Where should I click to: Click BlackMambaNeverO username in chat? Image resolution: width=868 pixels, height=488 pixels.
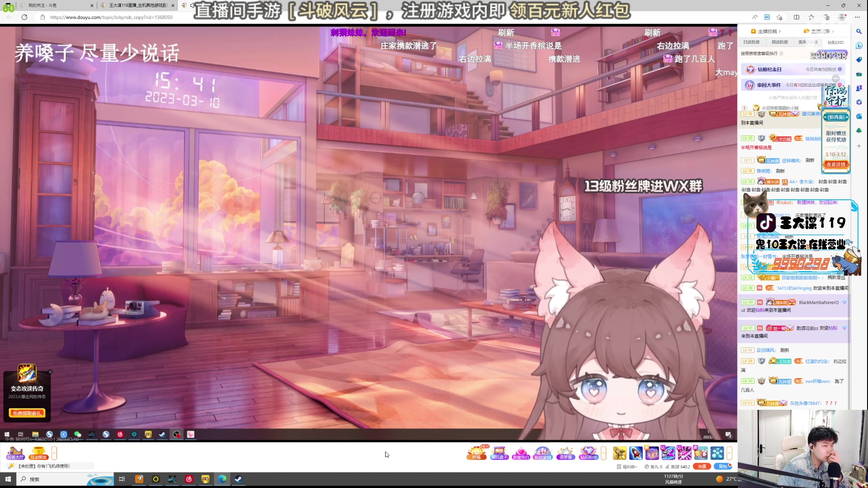click(819, 302)
